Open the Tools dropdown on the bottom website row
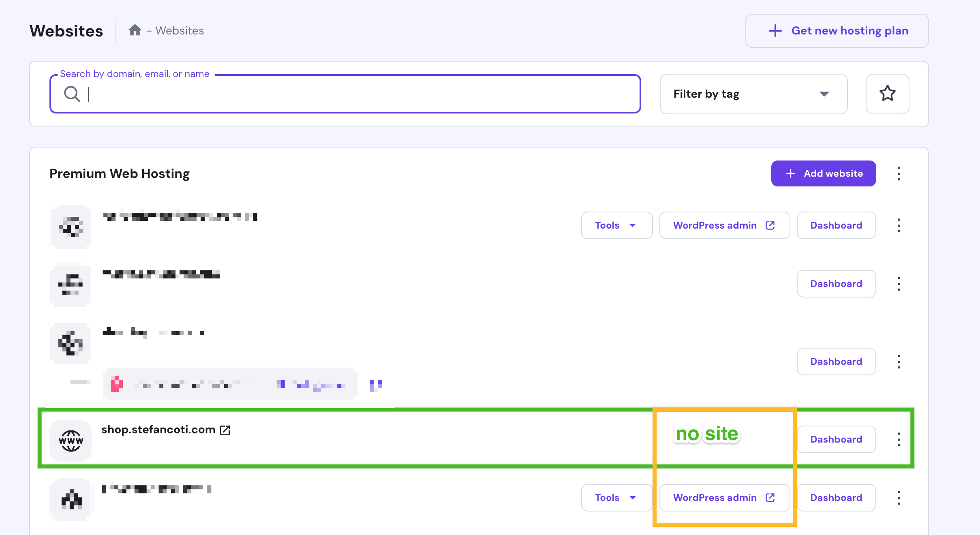 pos(616,498)
